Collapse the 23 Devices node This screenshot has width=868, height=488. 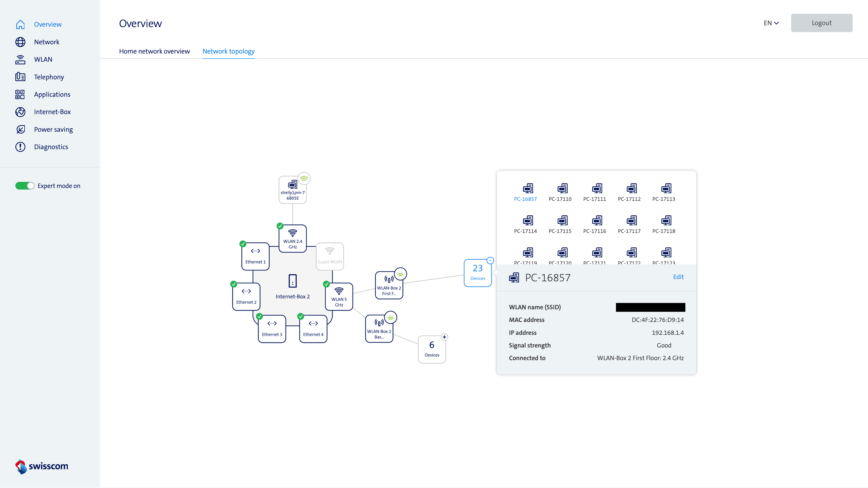[x=490, y=260]
